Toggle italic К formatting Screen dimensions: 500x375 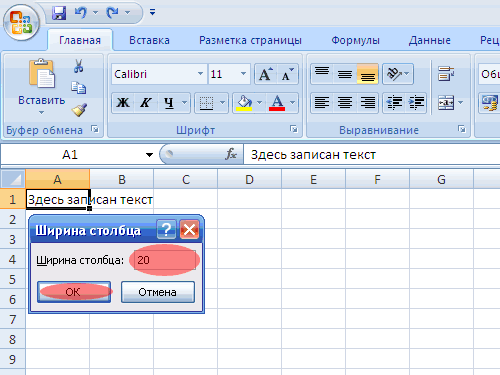click(146, 103)
